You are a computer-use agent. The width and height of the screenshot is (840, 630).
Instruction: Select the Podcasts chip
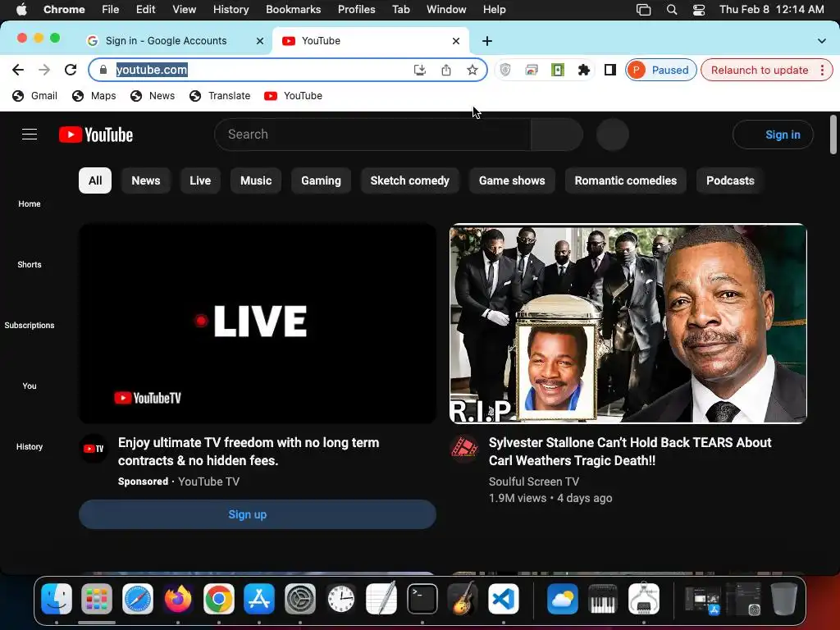pos(730,180)
